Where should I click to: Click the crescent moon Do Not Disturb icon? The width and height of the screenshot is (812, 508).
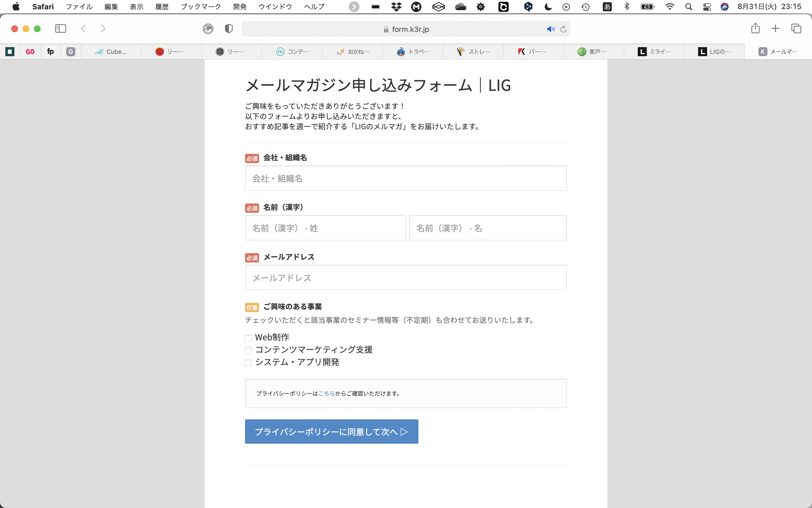[548, 7]
